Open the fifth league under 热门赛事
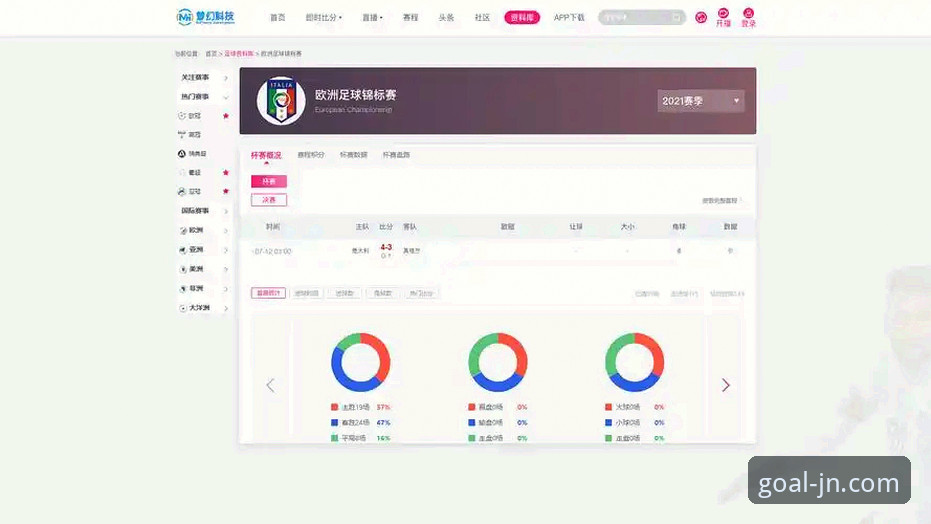This screenshot has width=931, height=524. (194, 192)
